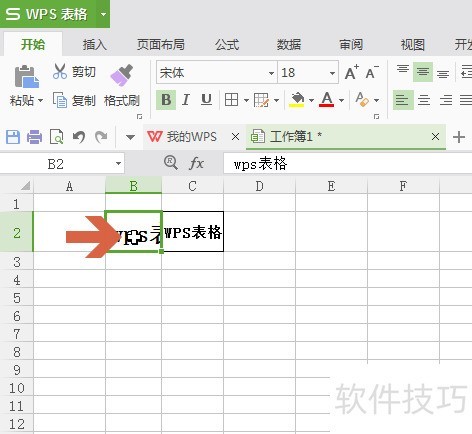Center text horizontally

424,100
